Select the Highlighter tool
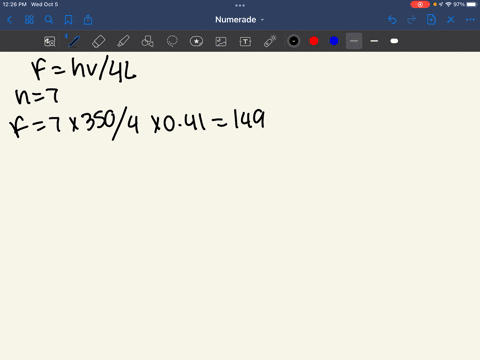The width and height of the screenshot is (480, 360). (123, 41)
